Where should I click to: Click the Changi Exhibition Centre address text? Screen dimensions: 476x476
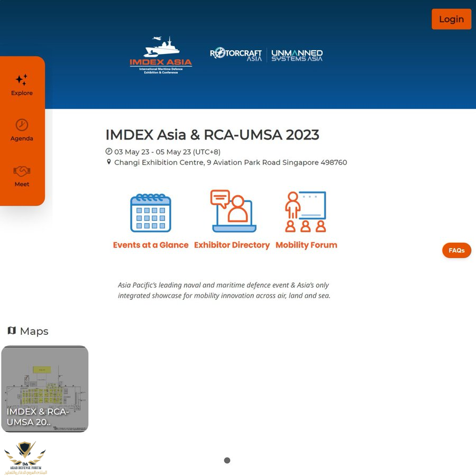click(x=231, y=162)
